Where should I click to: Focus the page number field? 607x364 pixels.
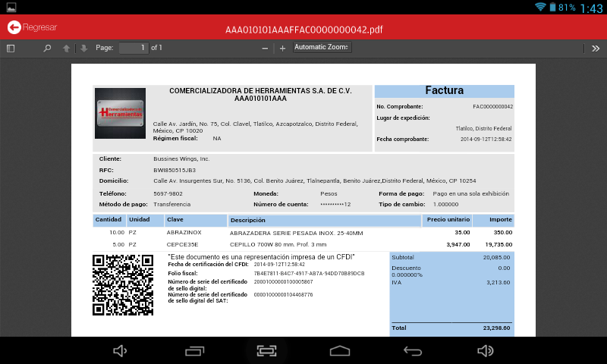pyautogui.click(x=134, y=48)
